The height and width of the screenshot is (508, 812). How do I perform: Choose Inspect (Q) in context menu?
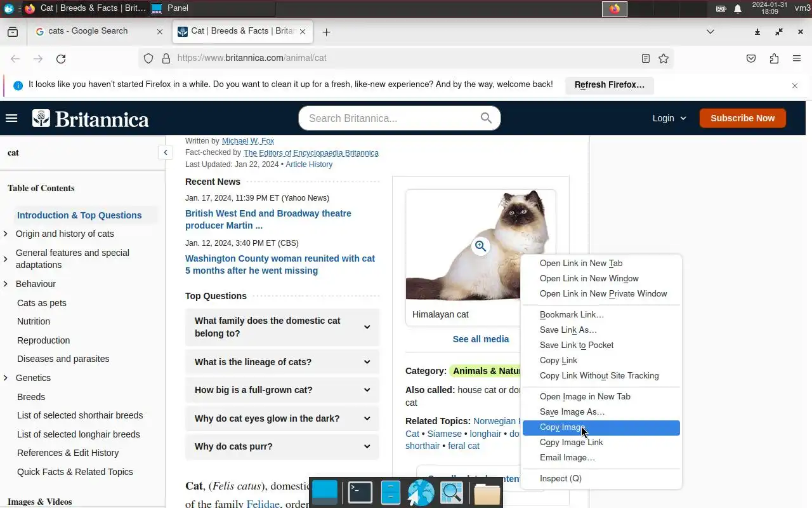pos(601,479)
